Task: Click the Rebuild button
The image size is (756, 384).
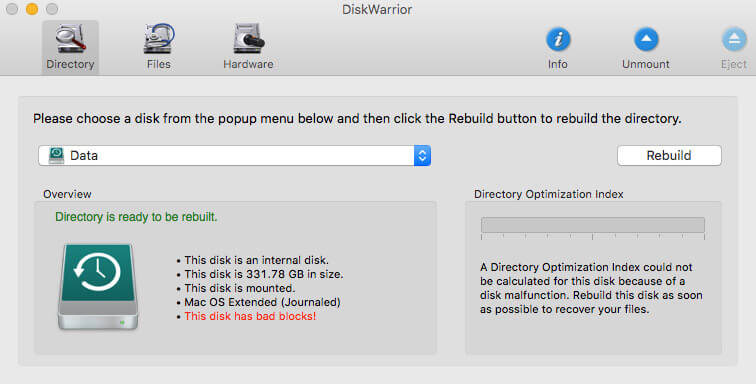Action: point(669,155)
